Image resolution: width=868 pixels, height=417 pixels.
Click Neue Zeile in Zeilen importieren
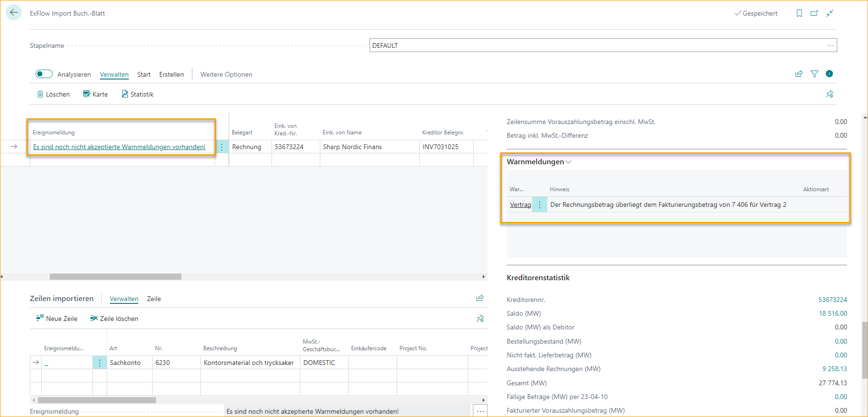coord(57,319)
